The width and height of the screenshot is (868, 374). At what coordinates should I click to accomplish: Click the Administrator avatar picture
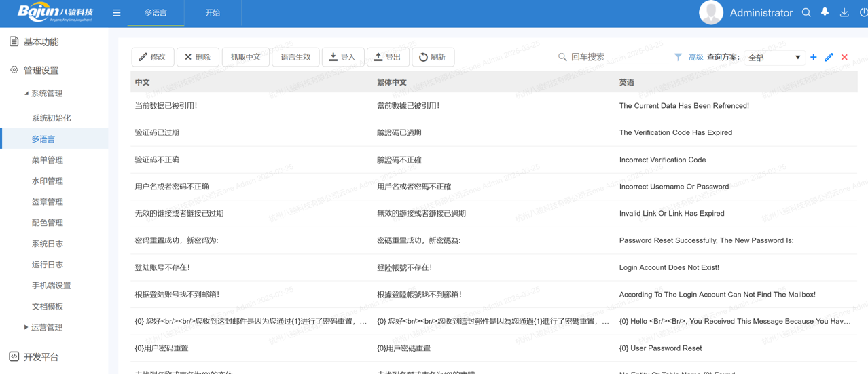tap(710, 13)
